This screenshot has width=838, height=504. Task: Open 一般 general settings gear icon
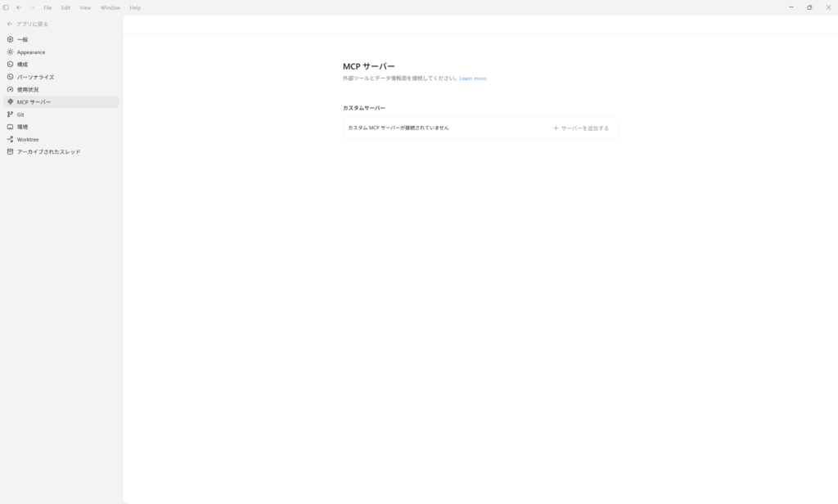[x=10, y=39]
